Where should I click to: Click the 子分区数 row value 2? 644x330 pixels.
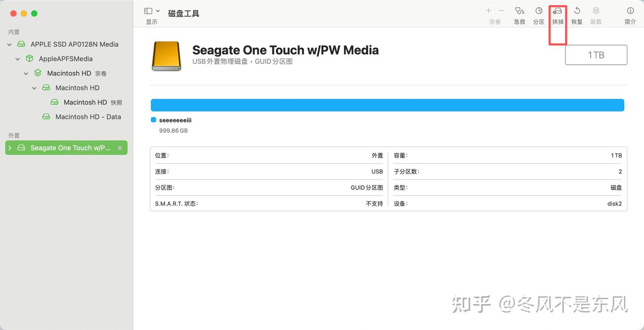(620, 171)
